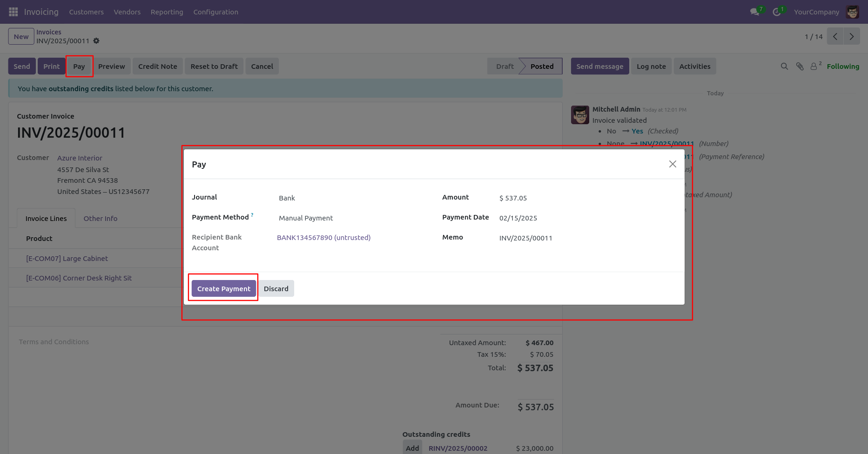The image size is (868, 454).
Task: Open the Vendors menu
Action: [x=127, y=12]
